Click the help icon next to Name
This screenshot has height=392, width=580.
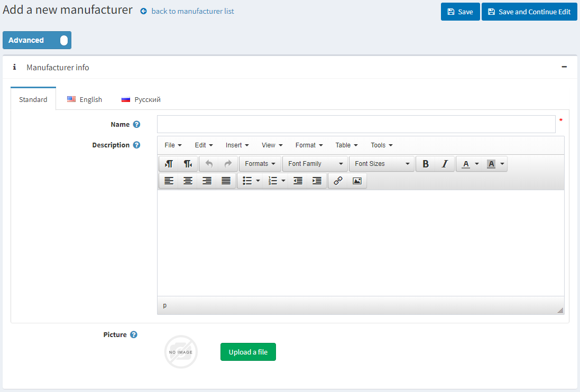[x=136, y=125]
